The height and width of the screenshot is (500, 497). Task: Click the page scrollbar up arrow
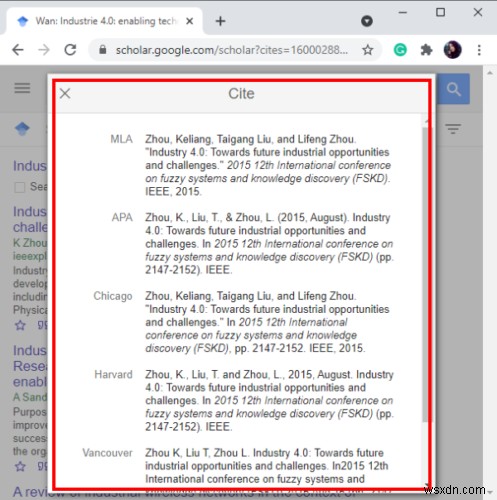490,73
